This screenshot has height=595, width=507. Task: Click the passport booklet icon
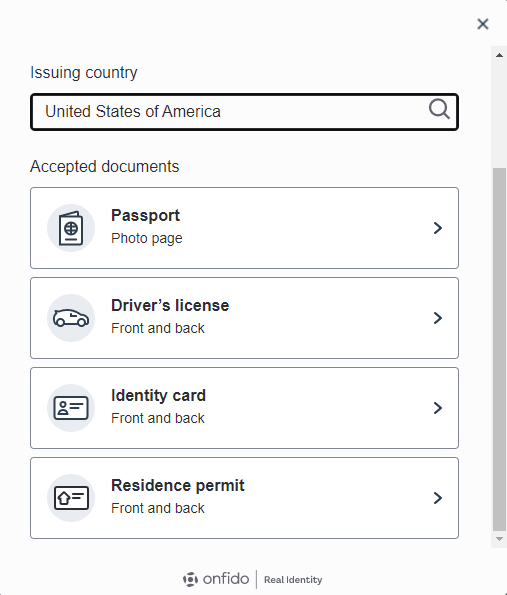(x=71, y=228)
